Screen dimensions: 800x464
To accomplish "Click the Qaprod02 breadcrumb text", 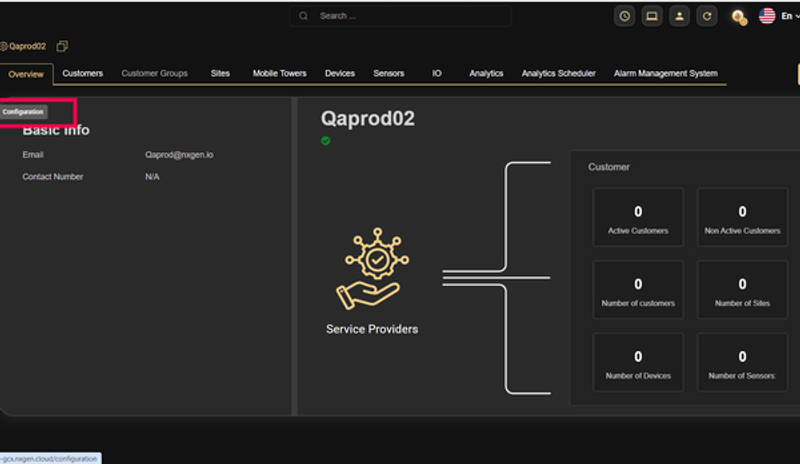I will (27, 46).
